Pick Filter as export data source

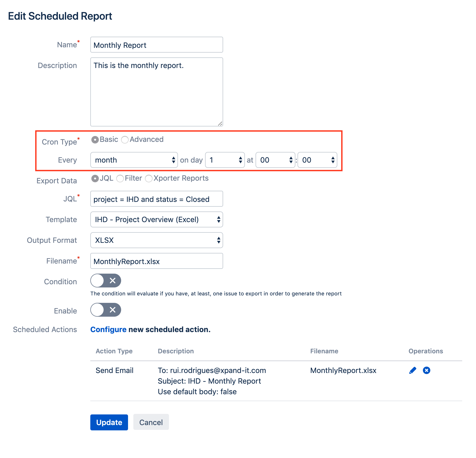120,179
